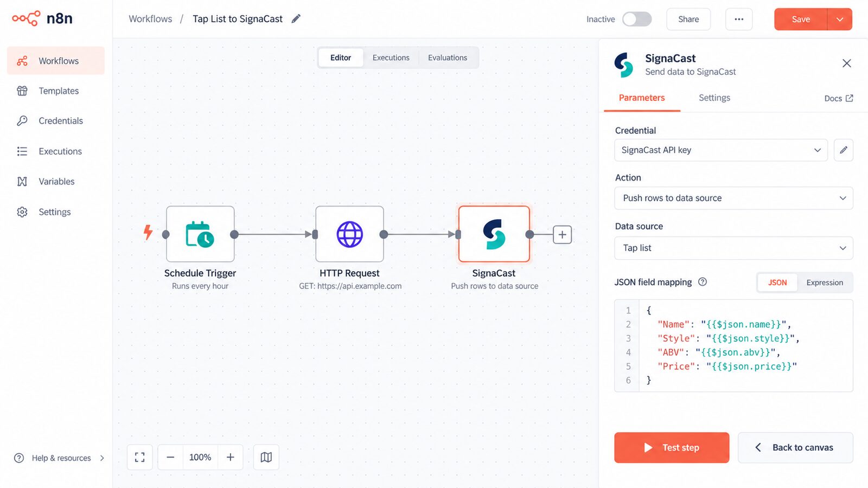Open the Credential dropdown

(x=721, y=150)
